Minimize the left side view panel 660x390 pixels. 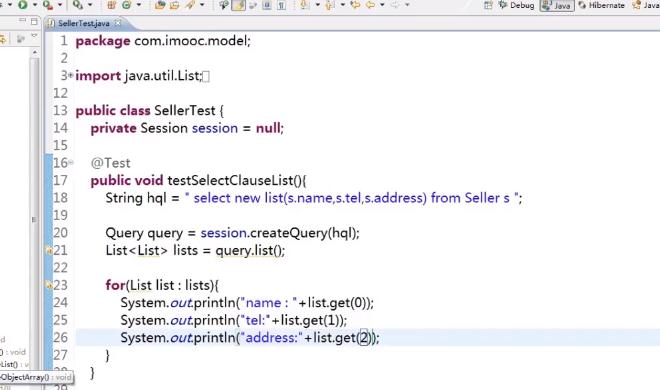coord(22,20)
